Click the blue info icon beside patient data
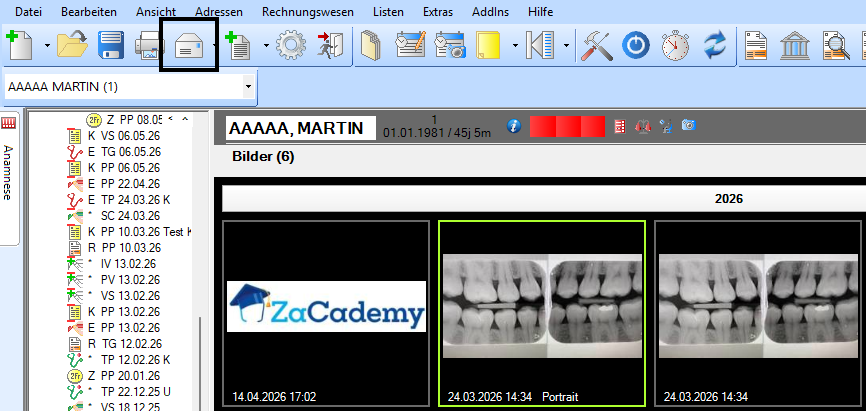This screenshot has width=866, height=411. pos(514,127)
